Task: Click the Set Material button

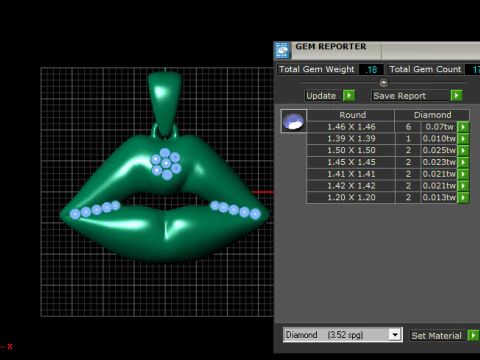Action: point(438,335)
